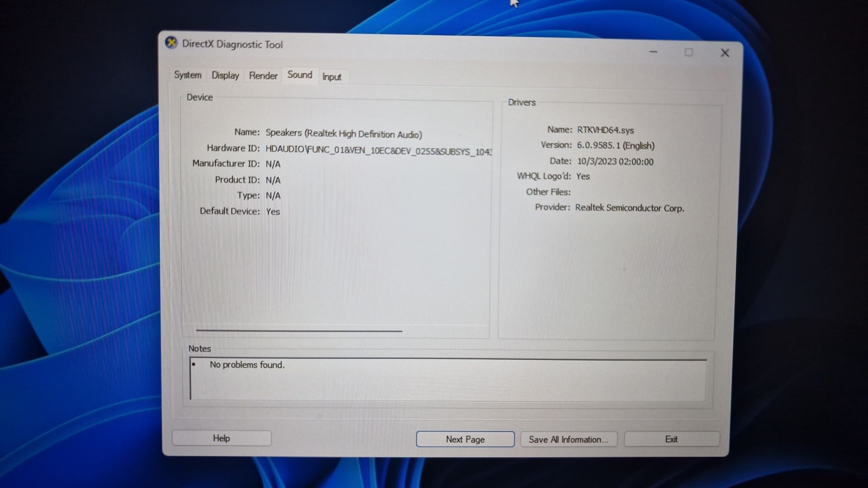Select device name 'Speakers (Realtek High Definition Audio)'
This screenshot has width=868, height=488.
344,134
